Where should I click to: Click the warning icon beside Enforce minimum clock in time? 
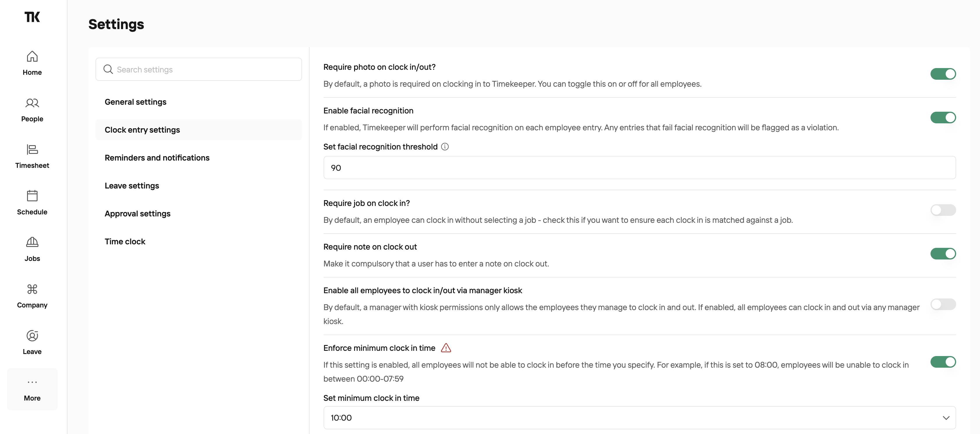(x=446, y=348)
